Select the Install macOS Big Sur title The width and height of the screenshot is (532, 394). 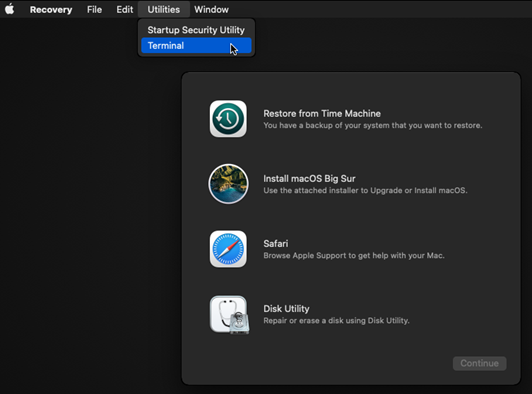click(309, 179)
